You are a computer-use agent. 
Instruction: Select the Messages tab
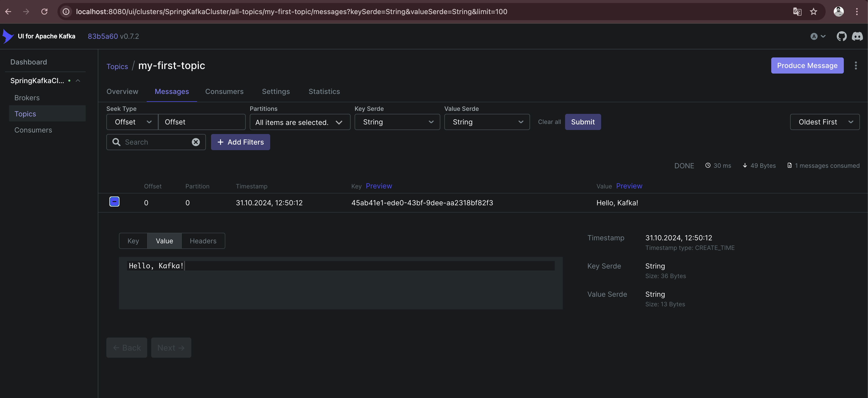[172, 92]
